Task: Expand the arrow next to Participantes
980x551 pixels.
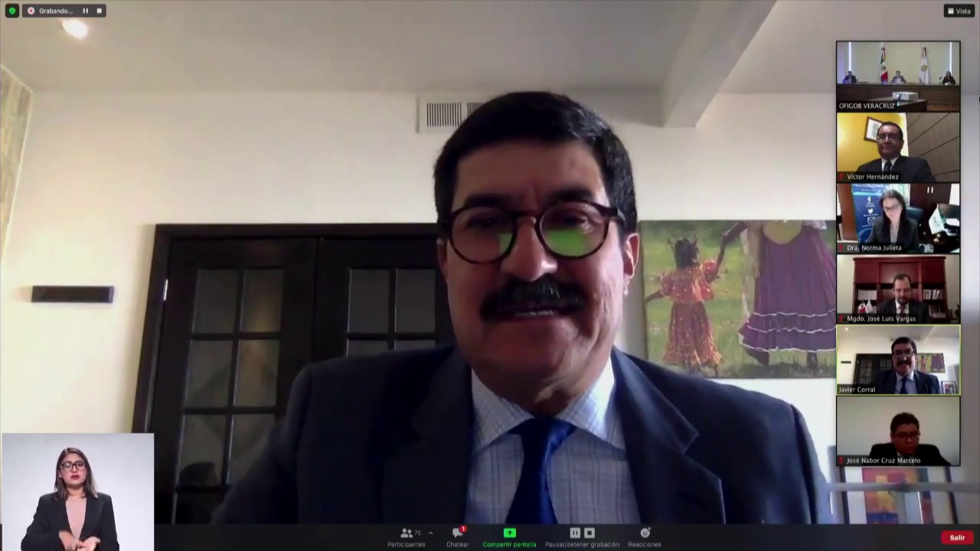Action: [430, 533]
